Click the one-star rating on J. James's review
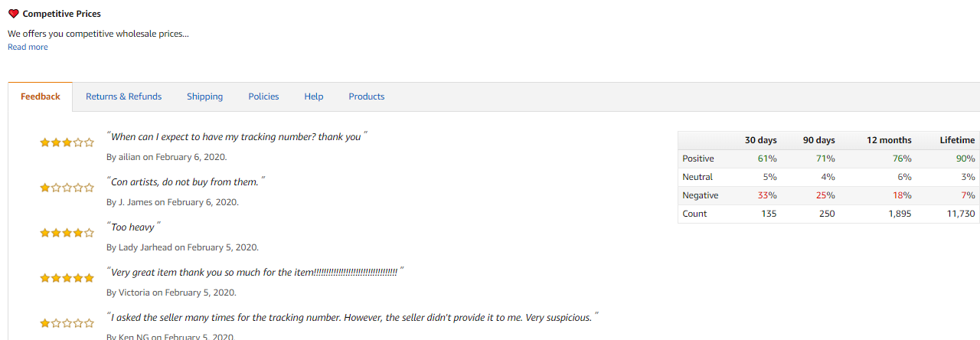980x340 pixels. point(67,188)
